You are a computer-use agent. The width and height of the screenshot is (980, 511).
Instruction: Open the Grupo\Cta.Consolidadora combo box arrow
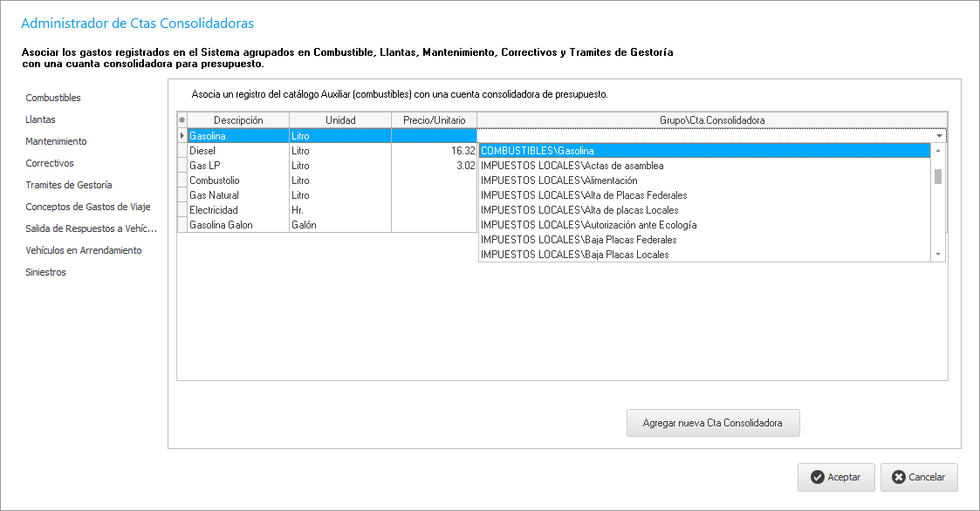[x=939, y=136]
